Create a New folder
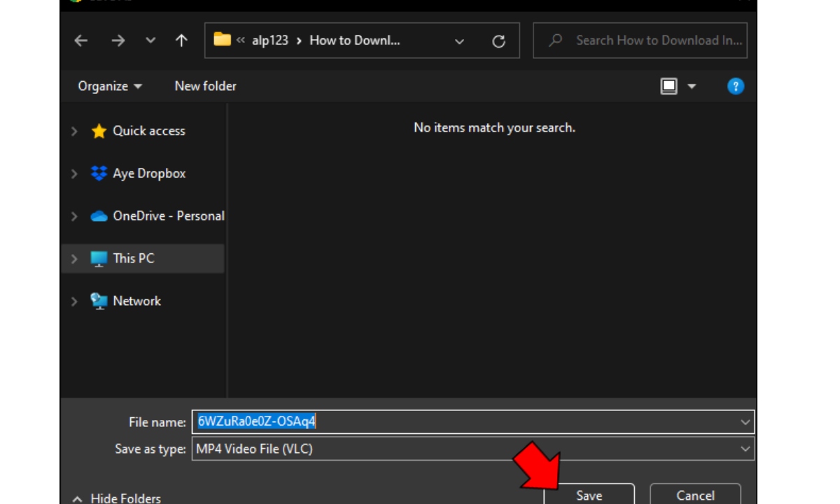Viewport: 840px width, 504px height. coord(205,86)
